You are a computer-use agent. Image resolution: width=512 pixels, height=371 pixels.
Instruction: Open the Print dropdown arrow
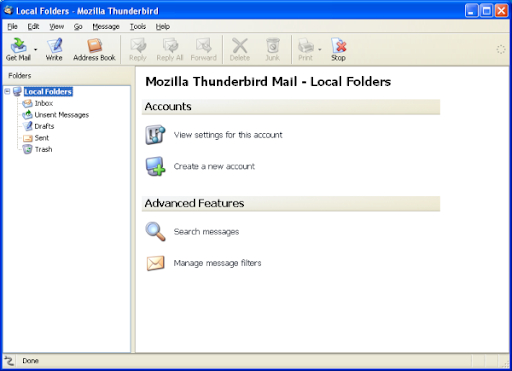[320, 50]
